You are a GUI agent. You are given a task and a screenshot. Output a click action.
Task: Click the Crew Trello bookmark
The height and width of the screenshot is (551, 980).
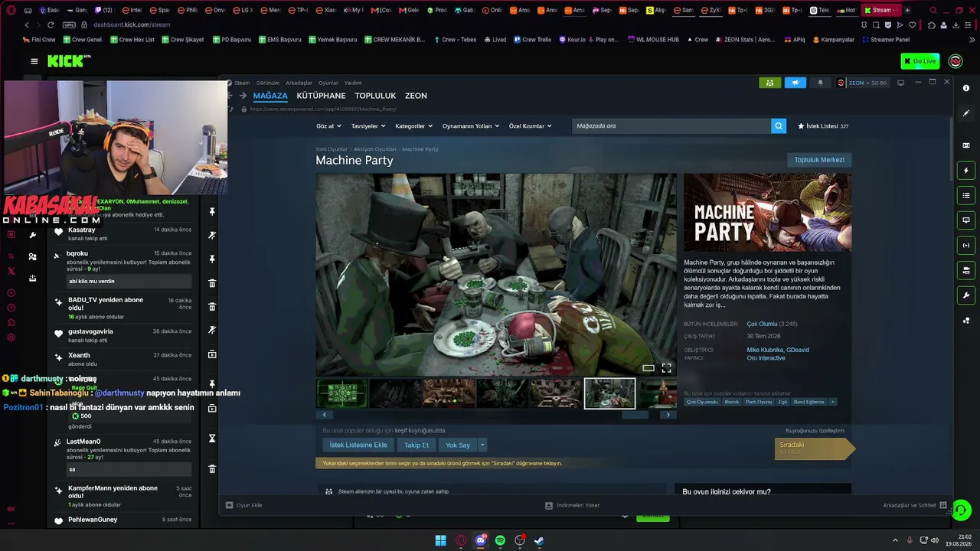[531, 39]
